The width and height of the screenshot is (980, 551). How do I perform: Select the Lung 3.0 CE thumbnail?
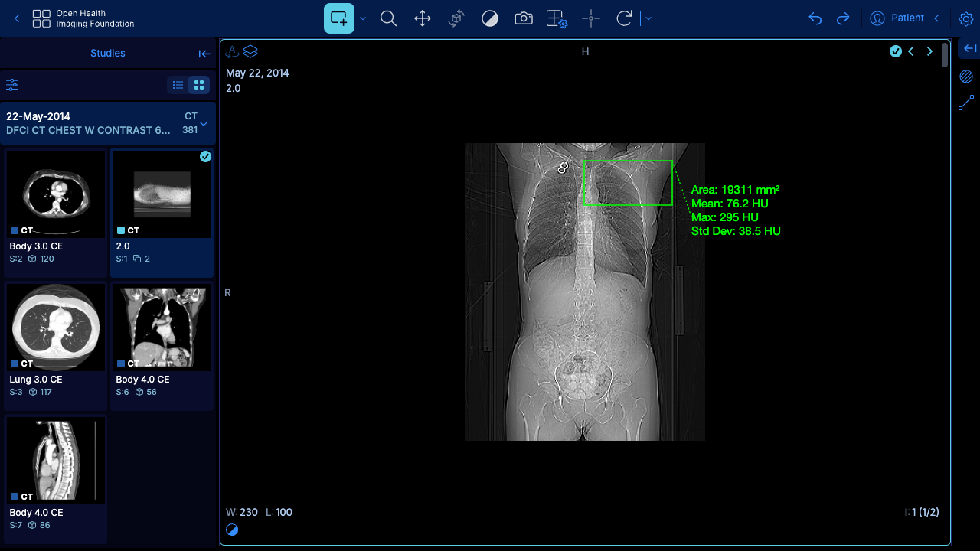tap(56, 347)
